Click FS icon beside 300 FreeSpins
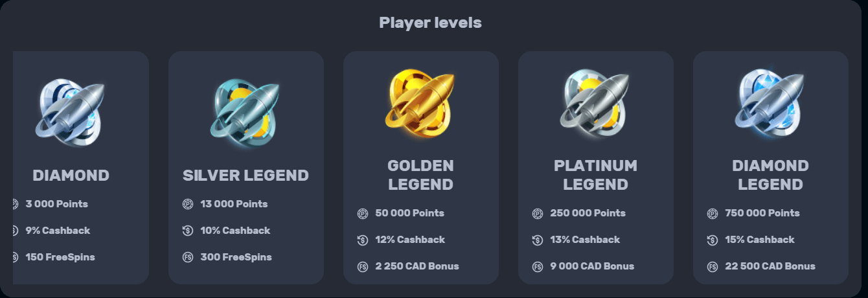 pyautogui.click(x=188, y=257)
